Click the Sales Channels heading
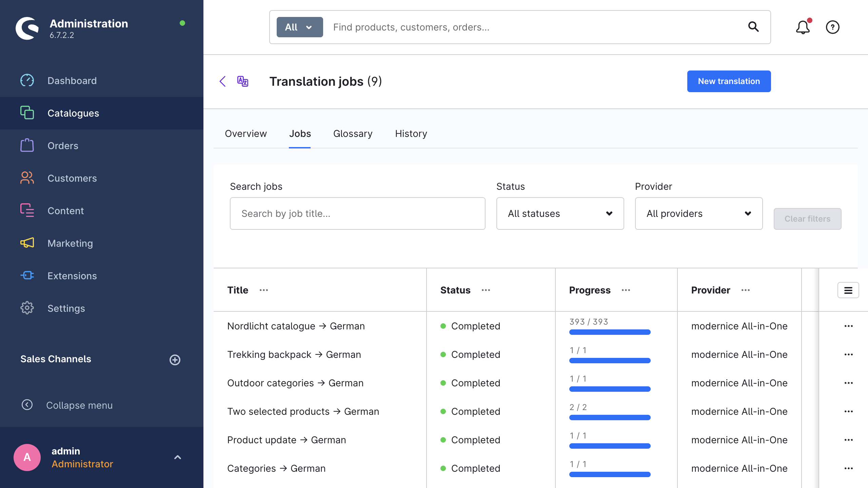Image resolution: width=868 pixels, height=488 pixels. pyautogui.click(x=56, y=359)
